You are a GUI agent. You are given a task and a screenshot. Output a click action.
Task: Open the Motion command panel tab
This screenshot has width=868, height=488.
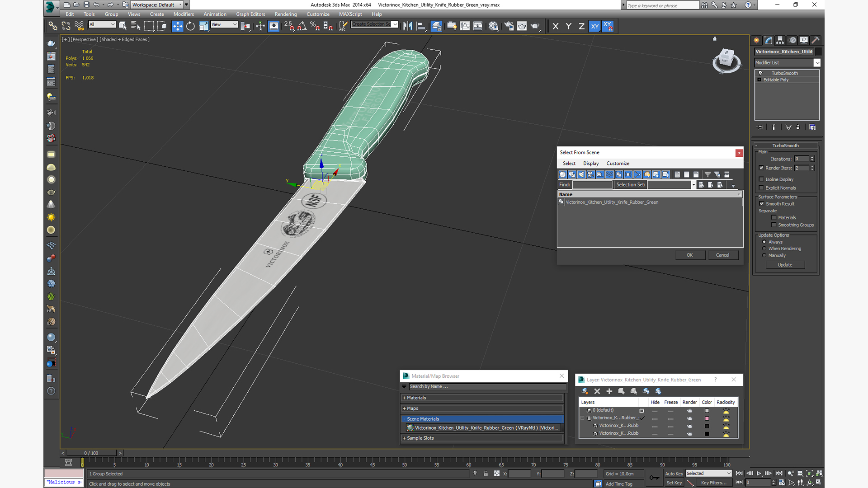pyautogui.click(x=792, y=40)
